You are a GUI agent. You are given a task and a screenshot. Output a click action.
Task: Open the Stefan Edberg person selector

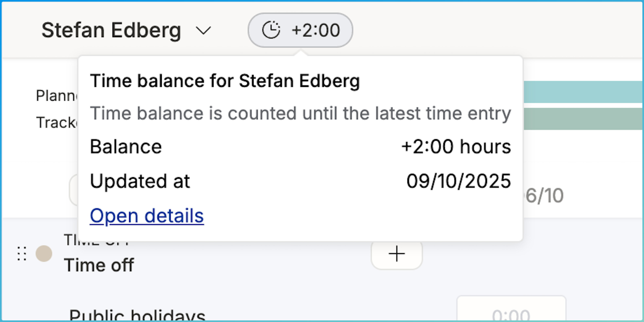[x=111, y=31]
